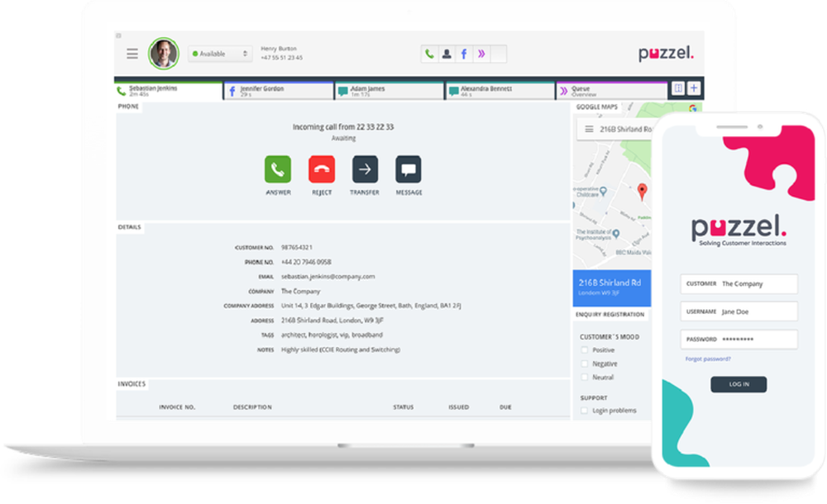Switch to Sebastian Jenkins call tab
Screen dimensions: 827x504
(x=169, y=91)
